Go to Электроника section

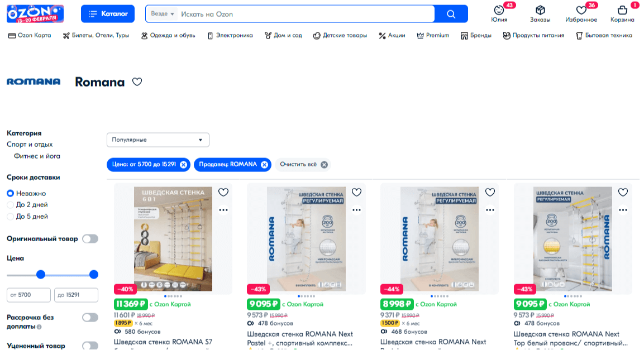pos(230,36)
